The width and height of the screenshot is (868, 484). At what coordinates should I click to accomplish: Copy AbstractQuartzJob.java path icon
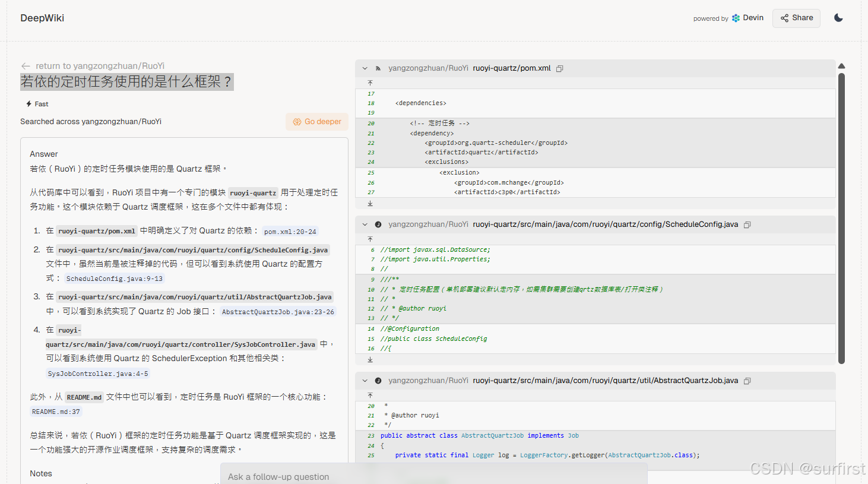(747, 381)
